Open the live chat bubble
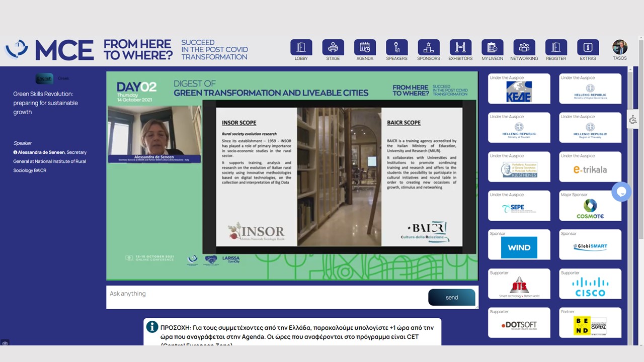 click(x=621, y=192)
